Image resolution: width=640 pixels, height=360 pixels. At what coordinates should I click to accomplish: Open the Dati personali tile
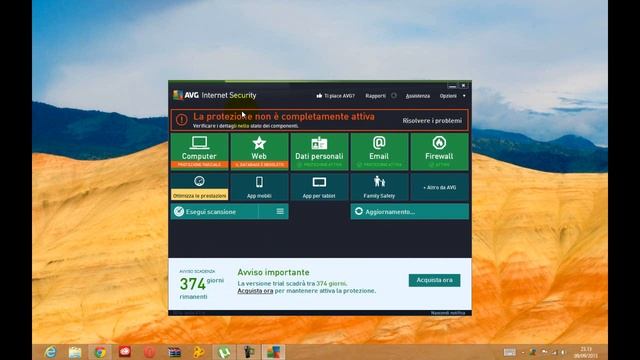(319, 151)
